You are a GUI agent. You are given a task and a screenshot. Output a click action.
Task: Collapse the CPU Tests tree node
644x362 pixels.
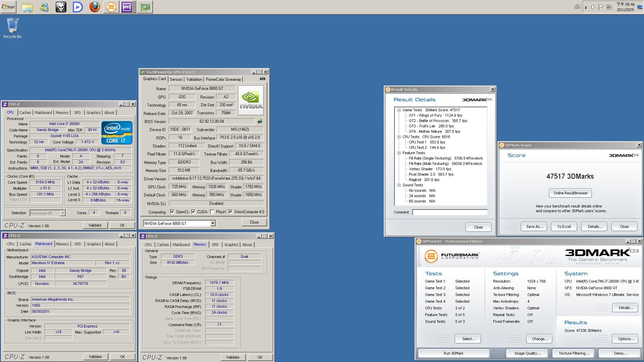tap(399, 137)
